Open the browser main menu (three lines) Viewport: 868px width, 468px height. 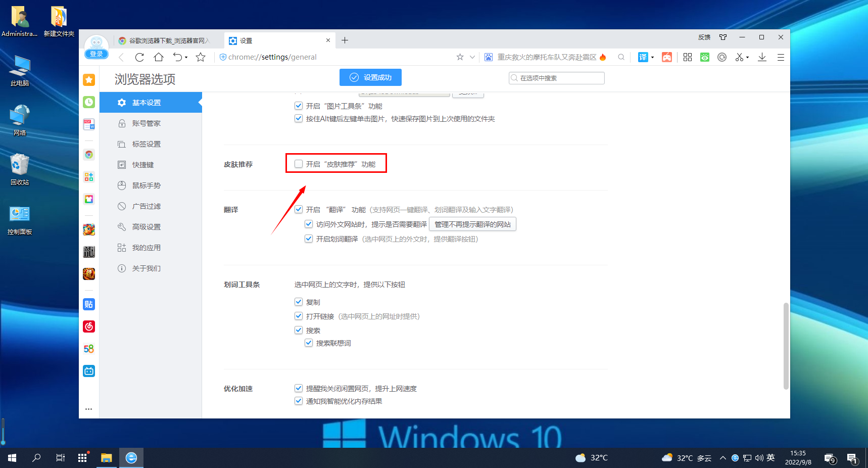point(781,57)
